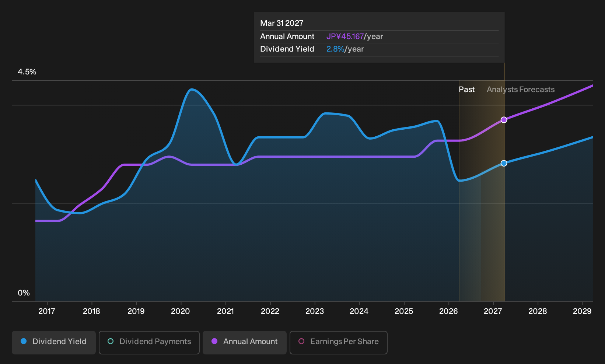Click the Mar 31 2027 tooltip date
The image size is (605, 364).
click(282, 23)
